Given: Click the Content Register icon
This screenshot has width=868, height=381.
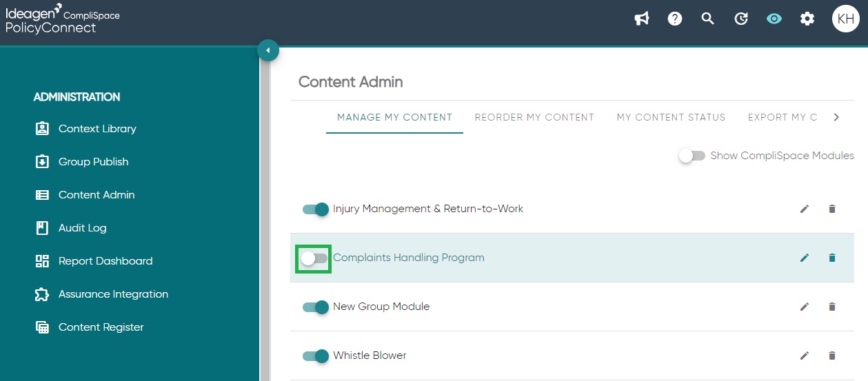Looking at the screenshot, I should pos(42,327).
